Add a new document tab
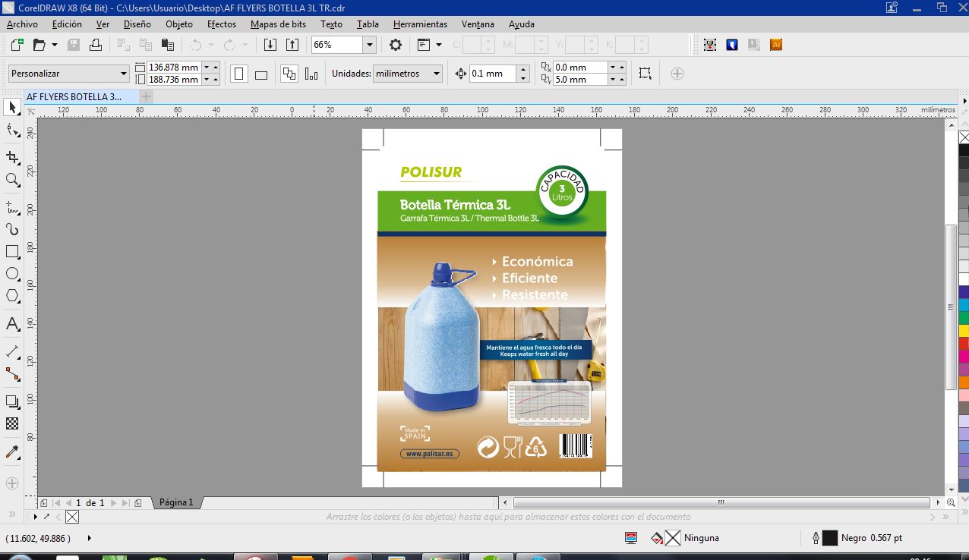 (147, 97)
